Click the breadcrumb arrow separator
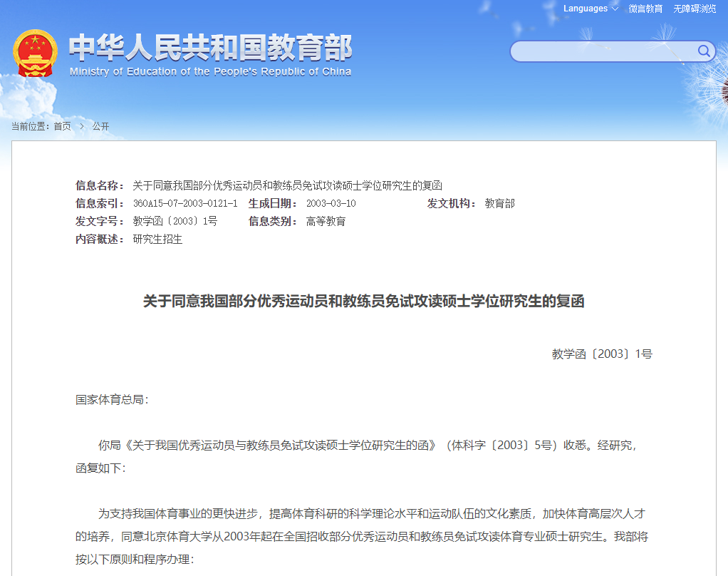728x576 pixels. [82, 126]
